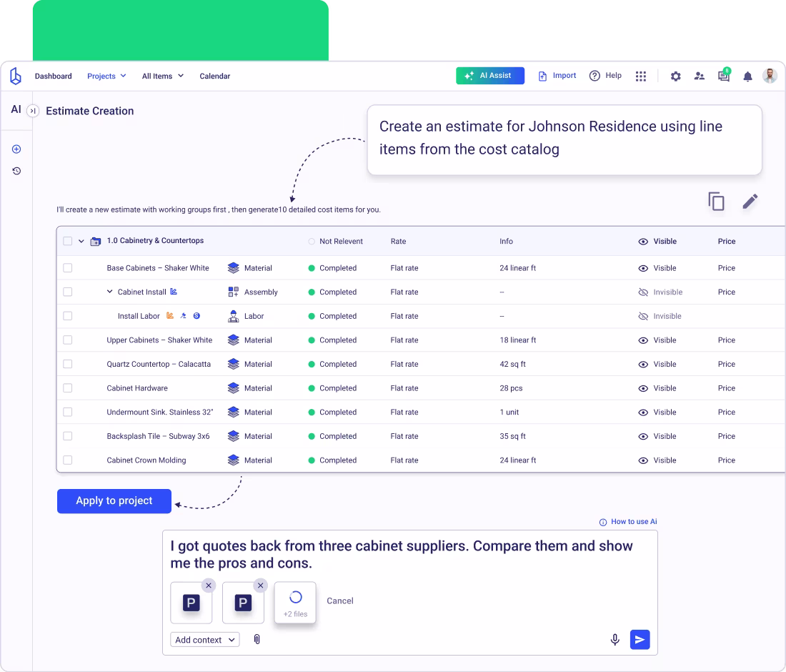Open the notifications bell
Image resolution: width=786 pixels, height=672 pixels.
click(747, 76)
